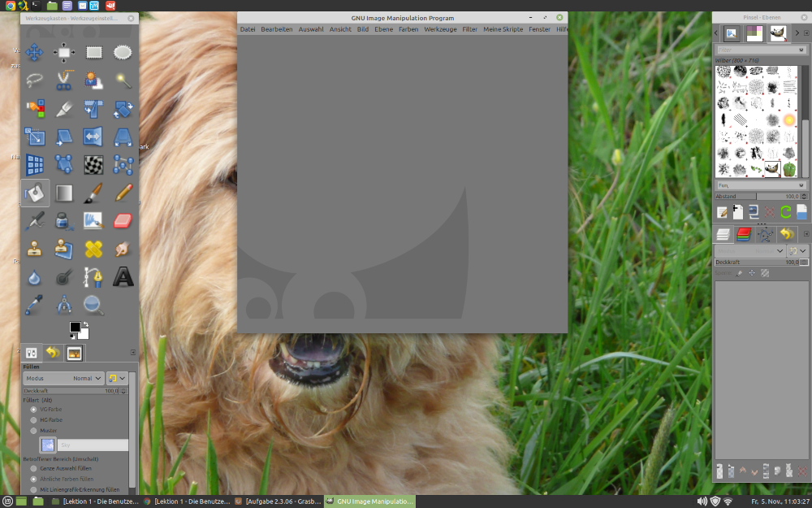The width and height of the screenshot is (812, 508).
Task: Open the Modus dropdown in tool options
Action: point(63,379)
